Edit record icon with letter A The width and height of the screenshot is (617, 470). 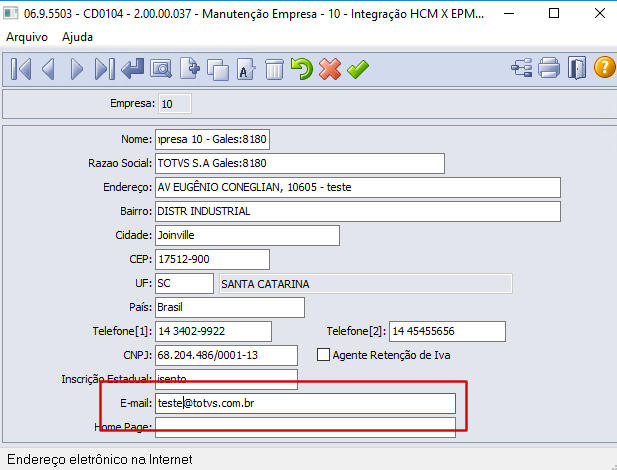246,69
